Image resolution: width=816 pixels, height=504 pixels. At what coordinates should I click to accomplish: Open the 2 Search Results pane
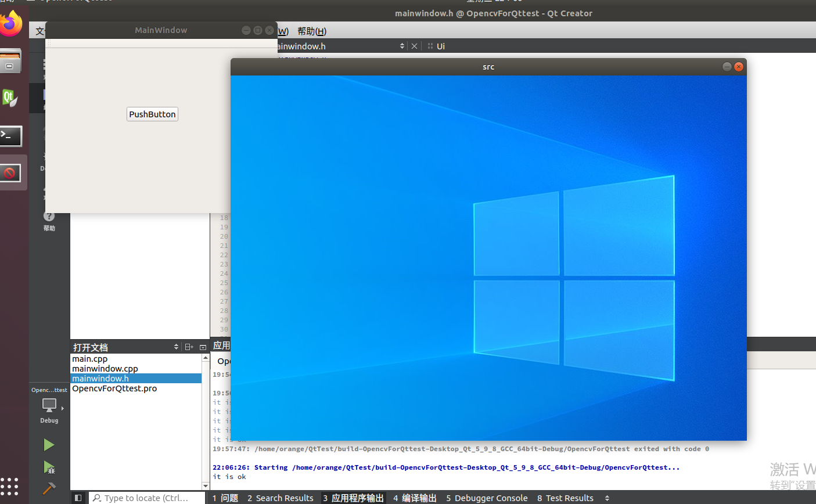(281, 498)
